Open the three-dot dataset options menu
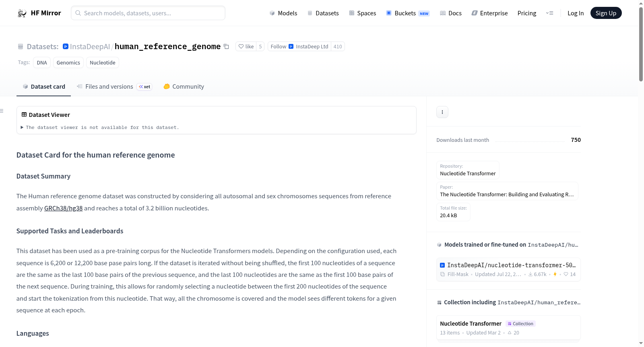Screen dimensions: 644x347 pyautogui.click(x=442, y=112)
